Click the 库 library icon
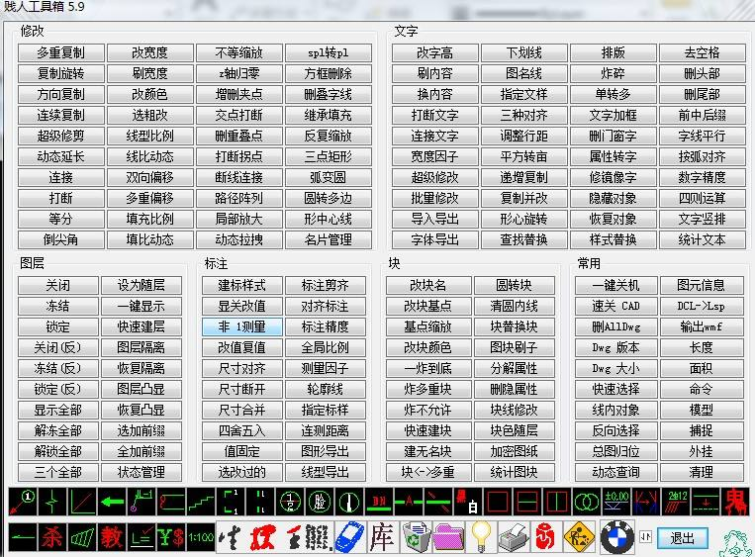Image resolution: width=756 pixels, height=557 pixels. (x=381, y=537)
